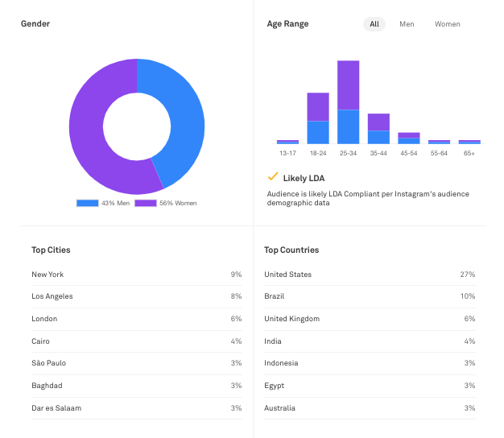Select the Brazil country row
504x438 pixels.
pyautogui.click(x=275, y=296)
